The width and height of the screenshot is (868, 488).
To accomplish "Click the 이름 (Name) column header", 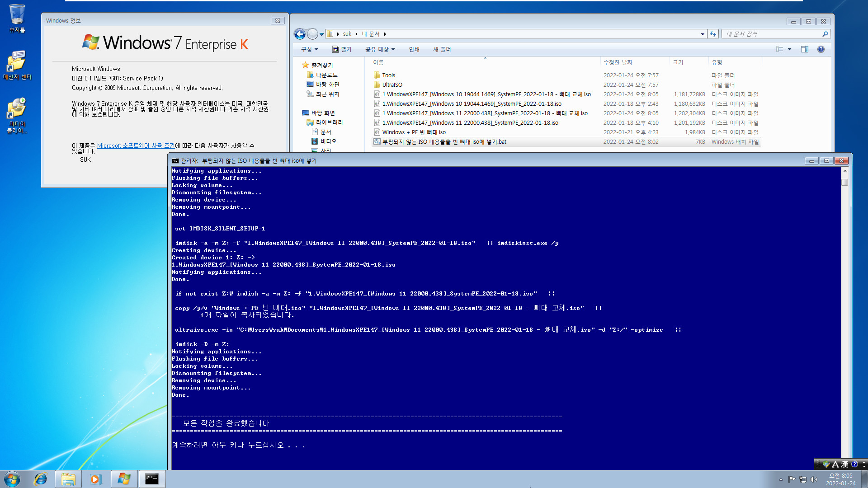I will [x=485, y=62].
